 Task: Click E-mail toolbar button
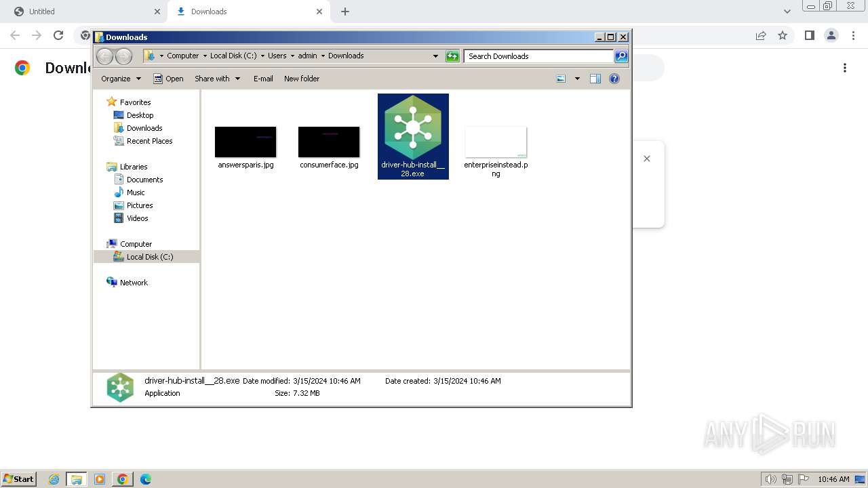(x=263, y=79)
